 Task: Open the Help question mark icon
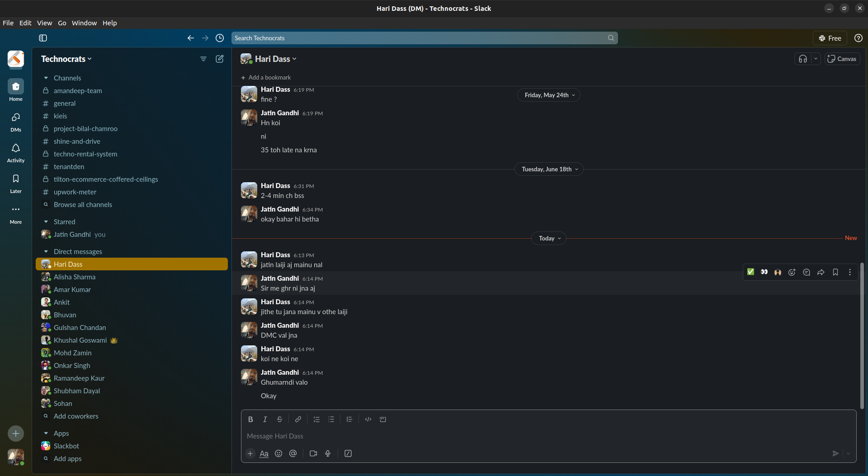tap(858, 38)
